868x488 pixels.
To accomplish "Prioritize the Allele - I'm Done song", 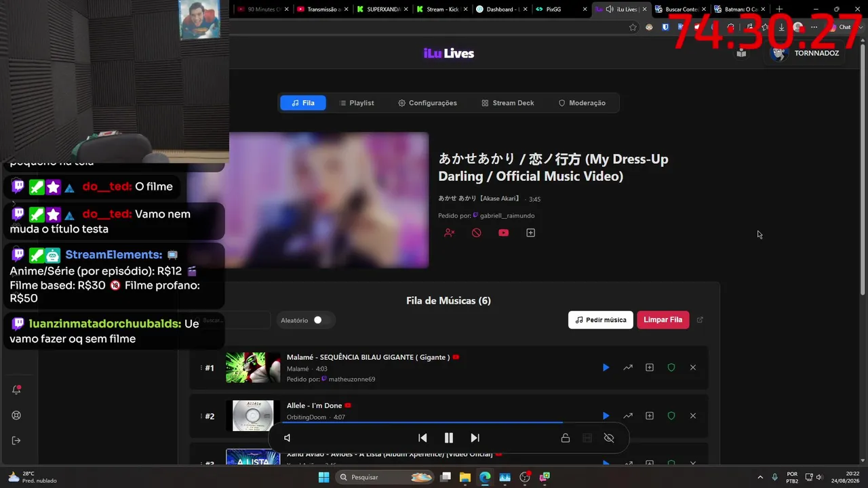I will click(x=628, y=415).
